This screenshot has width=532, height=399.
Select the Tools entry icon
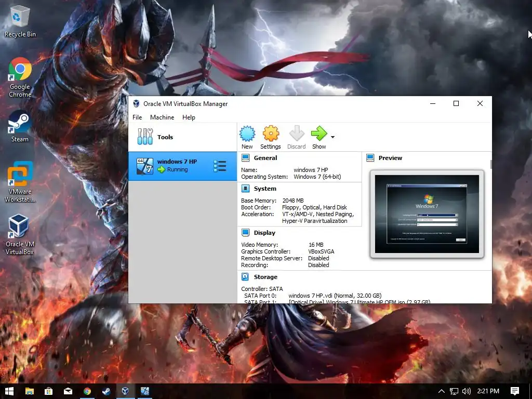tap(145, 137)
